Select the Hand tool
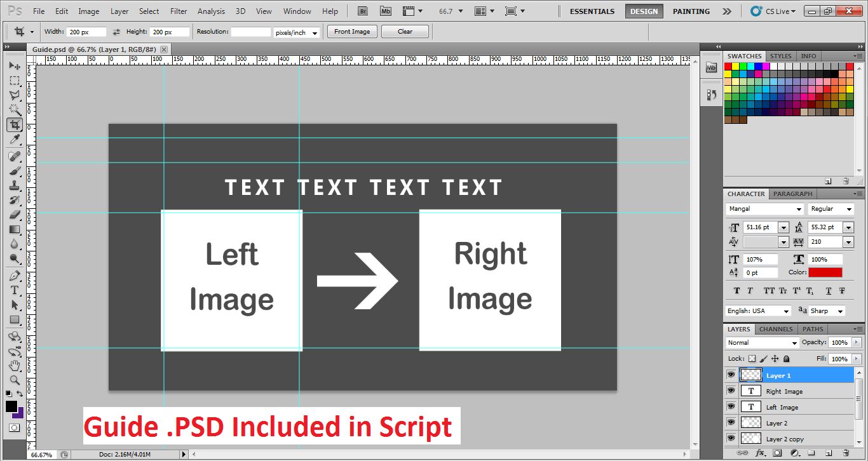The height and width of the screenshot is (461, 868). pyautogui.click(x=15, y=365)
